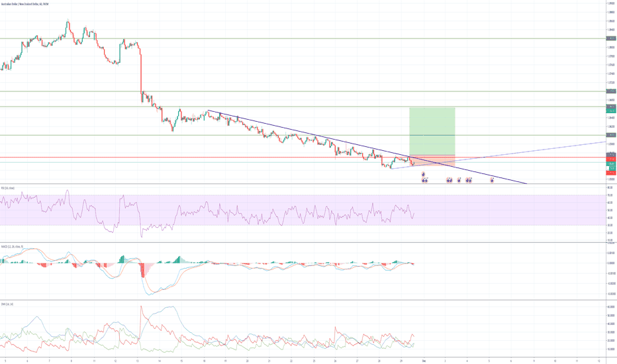Grab the separator between RSI and MACD panes
The image size is (617, 364).
(298, 243)
